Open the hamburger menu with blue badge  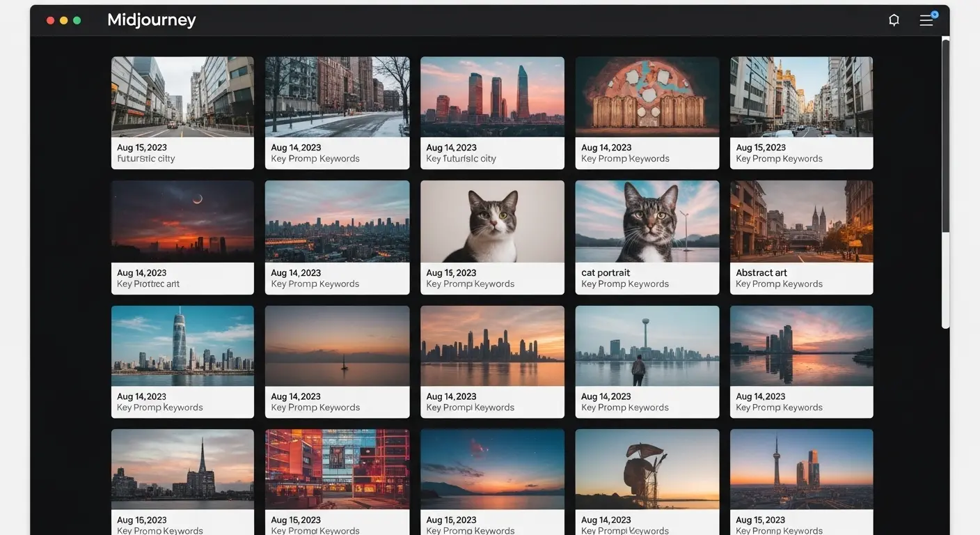point(926,20)
